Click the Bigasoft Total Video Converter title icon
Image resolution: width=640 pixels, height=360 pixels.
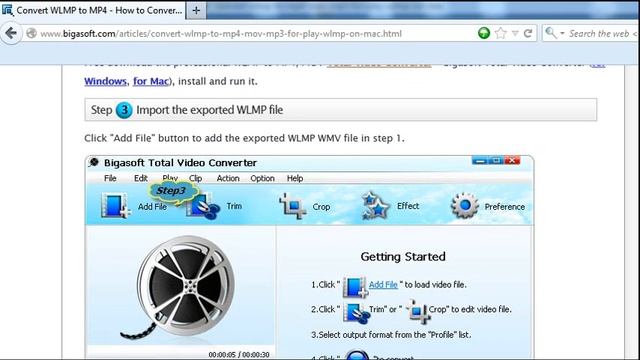tap(94, 162)
